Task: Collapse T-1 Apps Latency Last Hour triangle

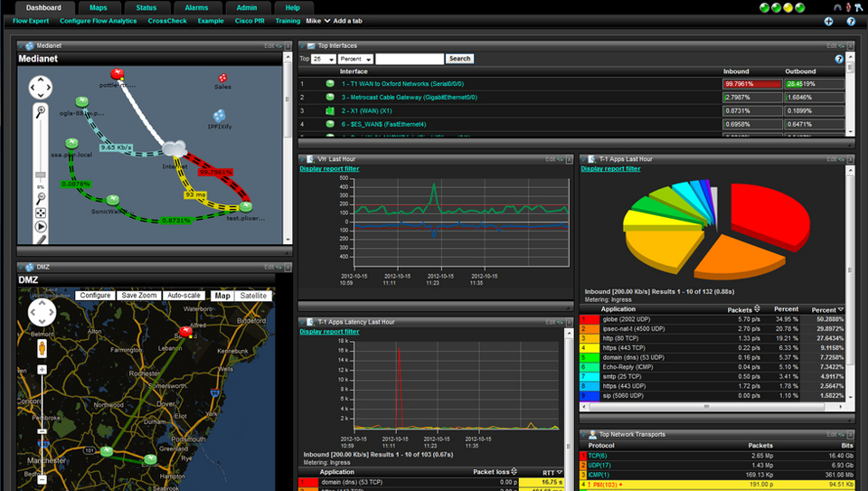Action: pos(302,322)
